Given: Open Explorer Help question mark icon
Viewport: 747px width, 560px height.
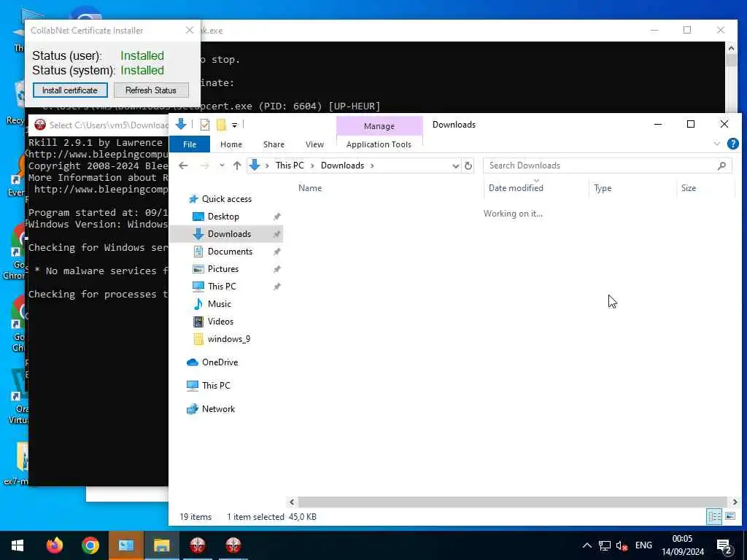Looking at the screenshot, I should 732,144.
